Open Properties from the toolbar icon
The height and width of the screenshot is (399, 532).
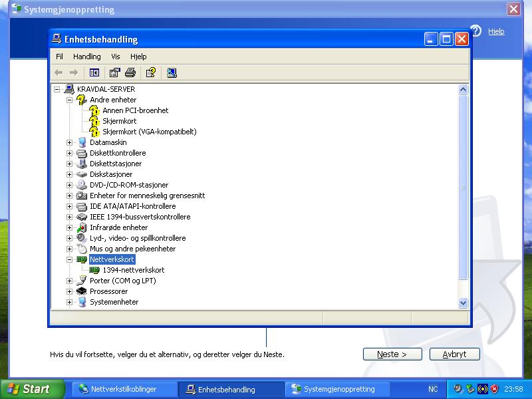point(114,72)
